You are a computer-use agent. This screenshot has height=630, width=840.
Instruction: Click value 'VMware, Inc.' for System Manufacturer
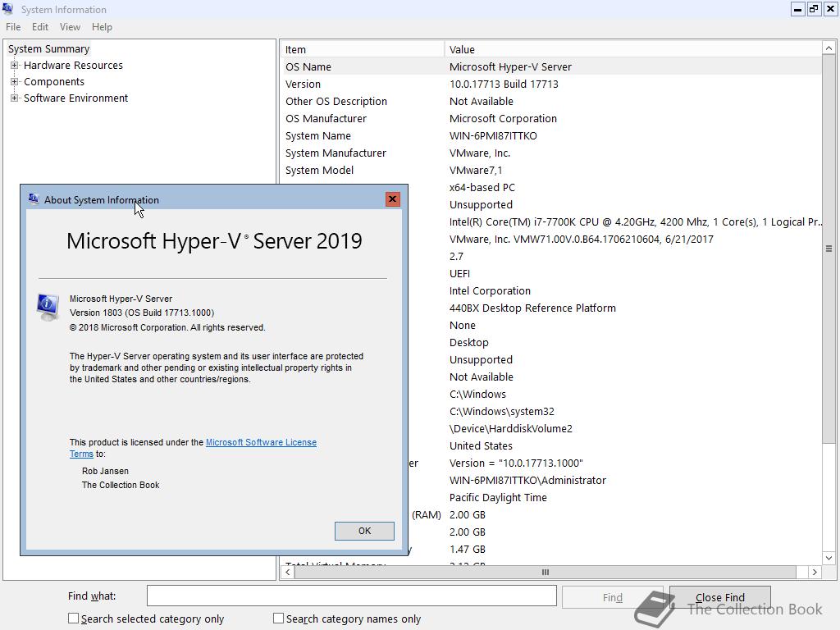(479, 153)
